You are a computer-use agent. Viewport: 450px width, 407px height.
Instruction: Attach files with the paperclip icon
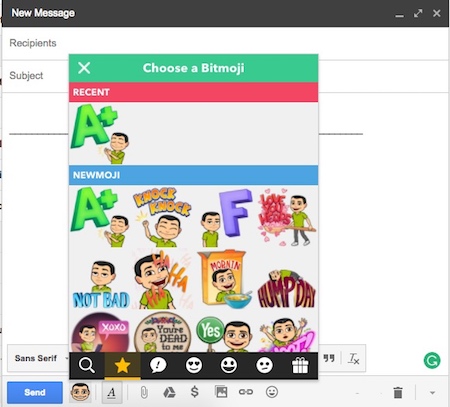144,392
